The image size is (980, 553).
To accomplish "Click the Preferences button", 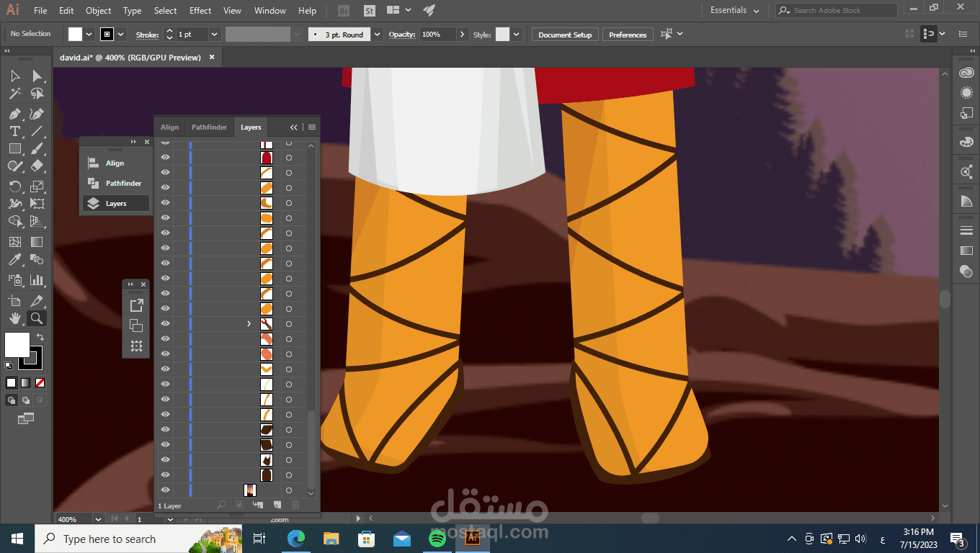I will (628, 35).
